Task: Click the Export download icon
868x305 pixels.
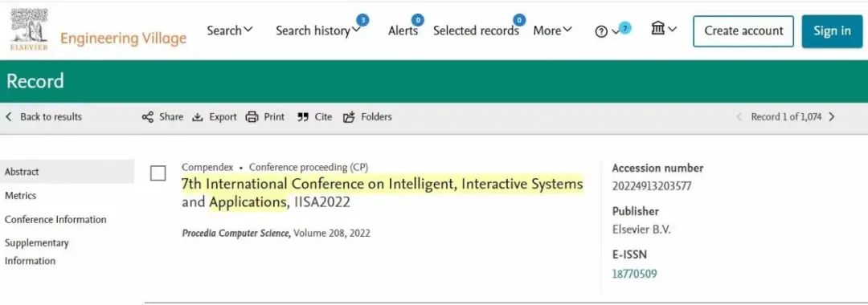Action: pos(198,116)
